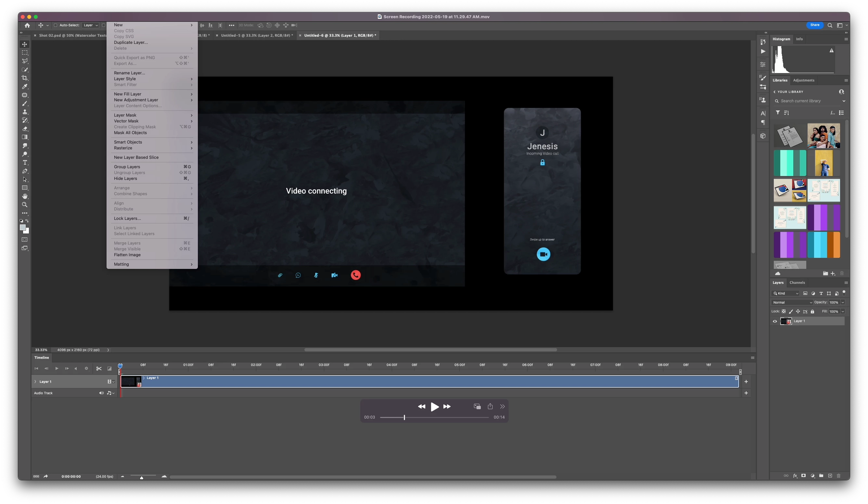Select the Eyedropper tool
The image size is (868, 504).
[x=25, y=86]
